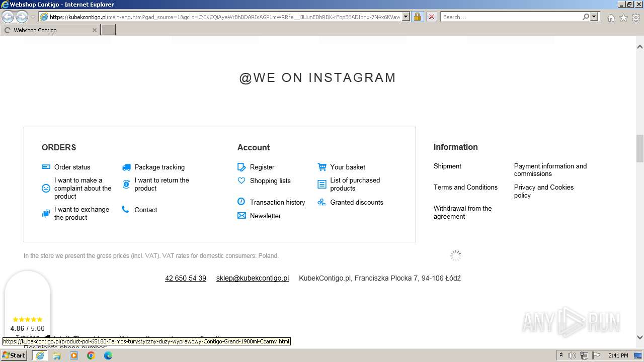The width and height of the screenshot is (644, 362).
Task: Open the Shipment information link
Action: (x=447, y=166)
